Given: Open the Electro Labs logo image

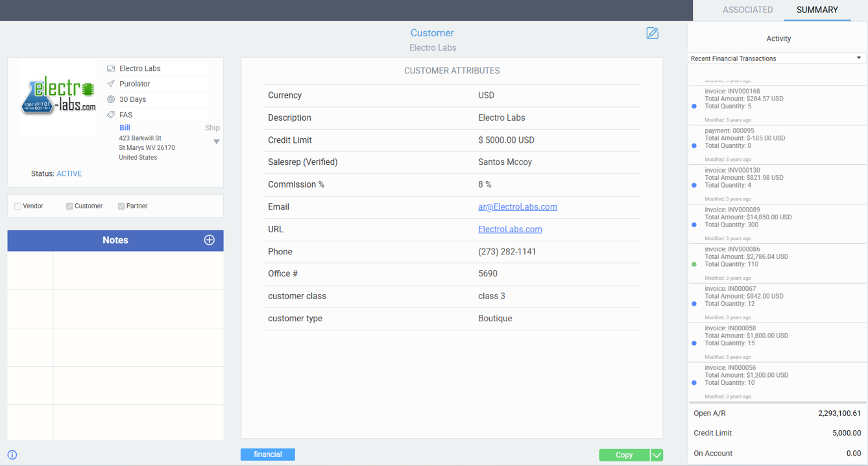Looking at the screenshot, I should (58, 97).
